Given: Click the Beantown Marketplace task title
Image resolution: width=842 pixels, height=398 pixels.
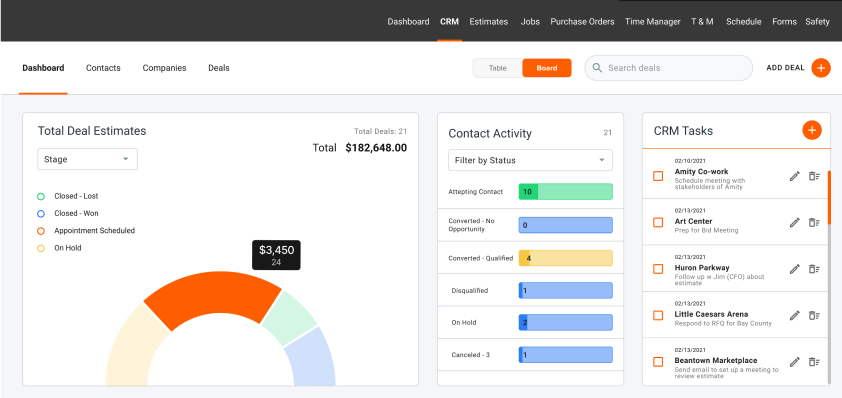Looking at the screenshot, I should (x=716, y=360).
